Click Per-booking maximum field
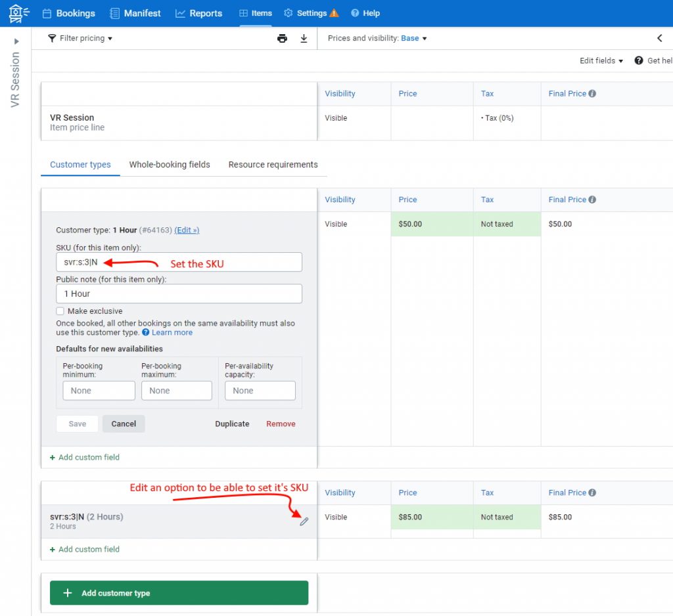The image size is (673, 616). click(176, 391)
